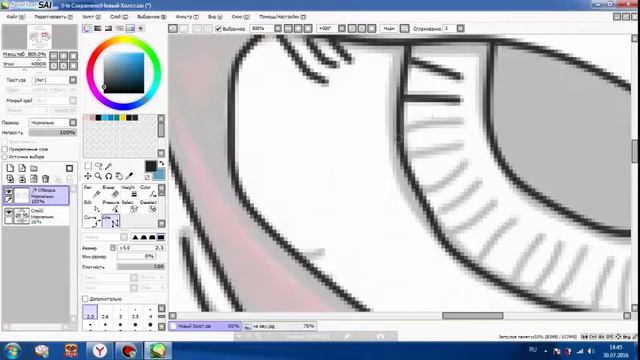The height and width of the screenshot is (360, 640).
Task: Select the Hand tool
Action: tap(118, 176)
